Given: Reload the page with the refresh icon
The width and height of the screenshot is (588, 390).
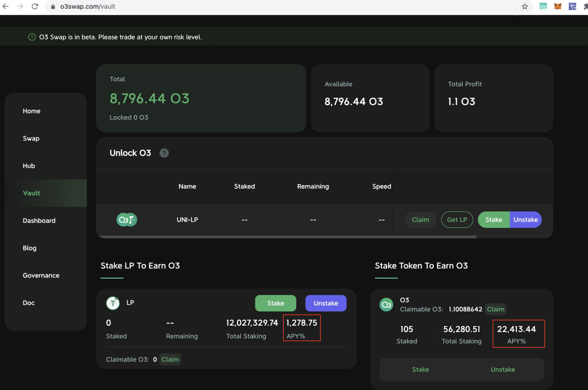Looking at the screenshot, I should (x=35, y=6).
